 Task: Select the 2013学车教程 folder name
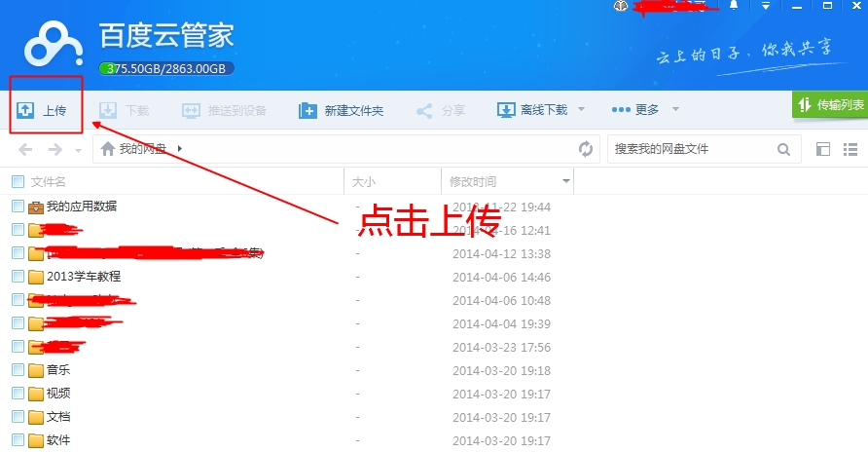pyautogui.click(x=84, y=277)
